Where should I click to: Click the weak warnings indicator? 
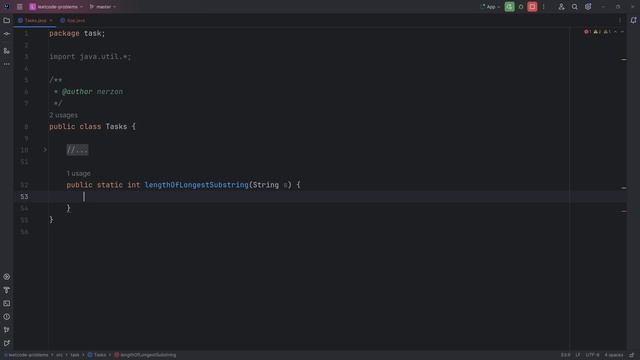[x=607, y=32]
